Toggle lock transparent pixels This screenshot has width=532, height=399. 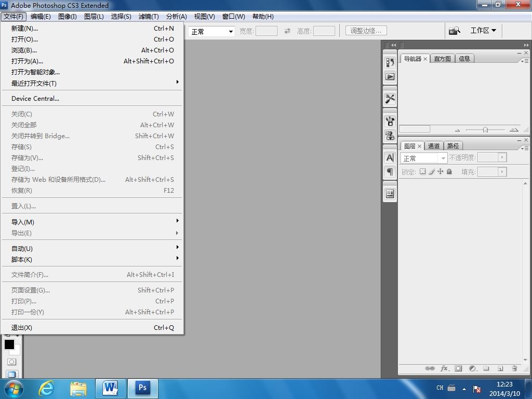pos(422,171)
